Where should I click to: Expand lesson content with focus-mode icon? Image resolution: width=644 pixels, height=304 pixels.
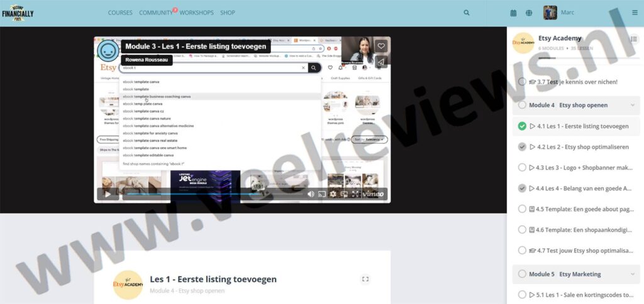click(365, 280)
